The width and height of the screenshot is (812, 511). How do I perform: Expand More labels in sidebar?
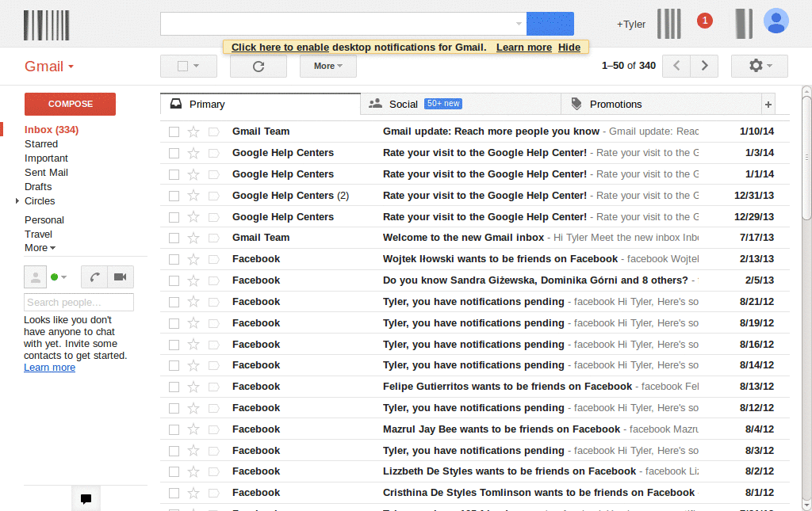[40, 248]
